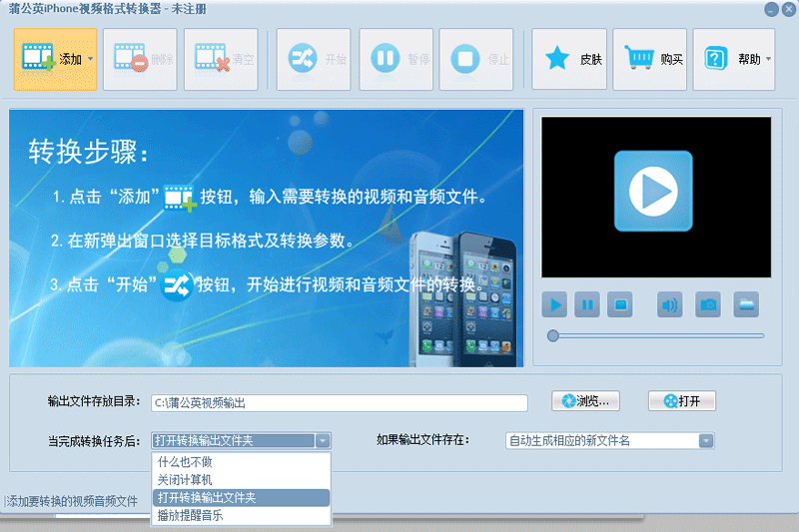This screenshot has width=799, height=532.
Task: Click the 转换步骤 instruction banner heading
Action: click(88, 152)
